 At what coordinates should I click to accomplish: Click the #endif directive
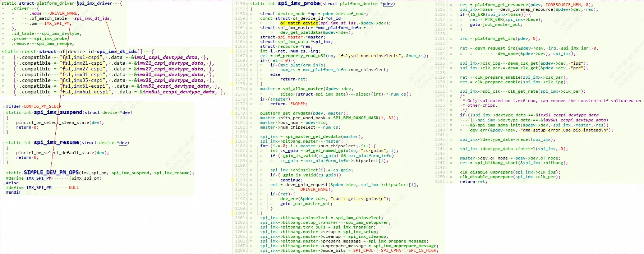[14, 192]
